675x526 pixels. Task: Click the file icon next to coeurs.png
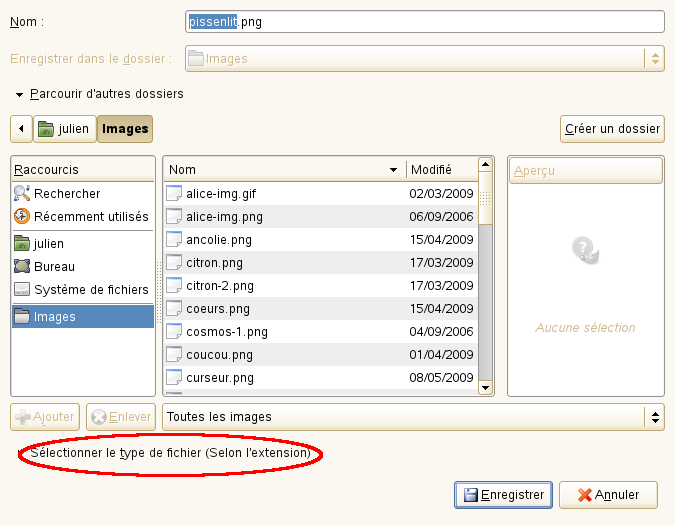point(173,308)
